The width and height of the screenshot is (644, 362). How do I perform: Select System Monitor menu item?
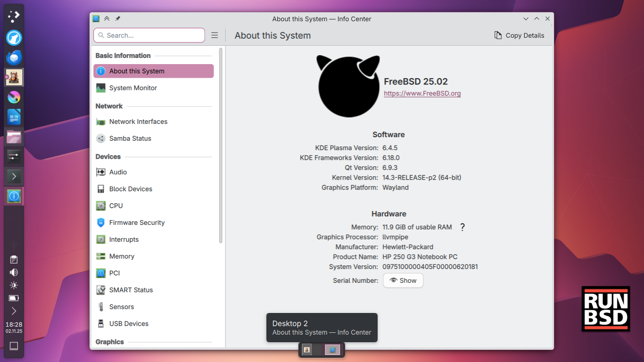tap(132, 88)
